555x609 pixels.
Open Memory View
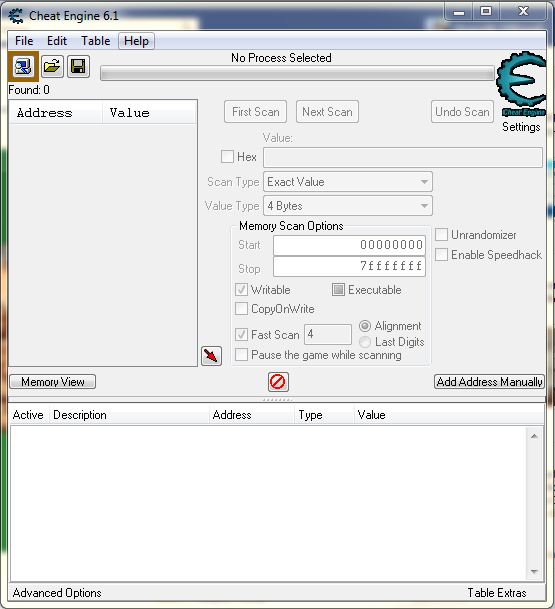52,382
